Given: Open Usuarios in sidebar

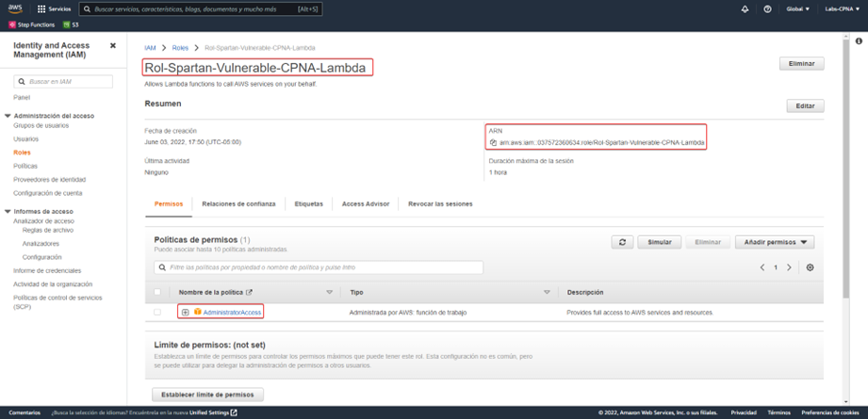Looking at the screenshot, I should pyautogui.click(x=26, y=138).
